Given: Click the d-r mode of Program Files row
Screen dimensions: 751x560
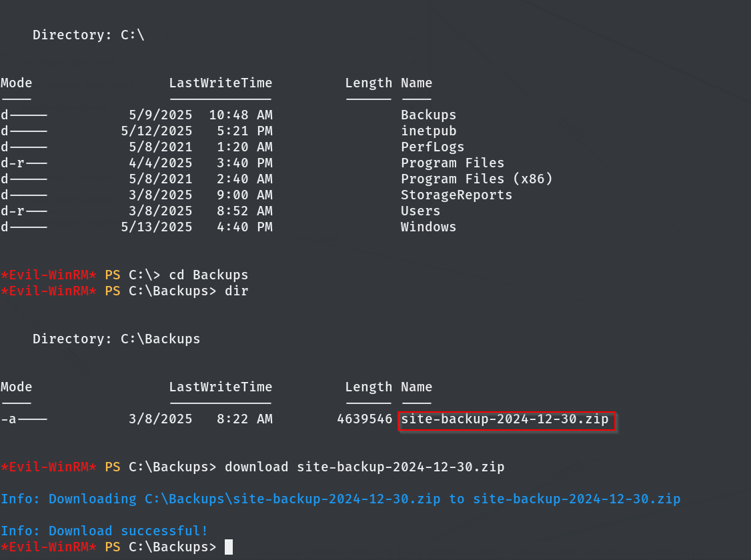Looking at the screenshot, I should coord(24,163).
